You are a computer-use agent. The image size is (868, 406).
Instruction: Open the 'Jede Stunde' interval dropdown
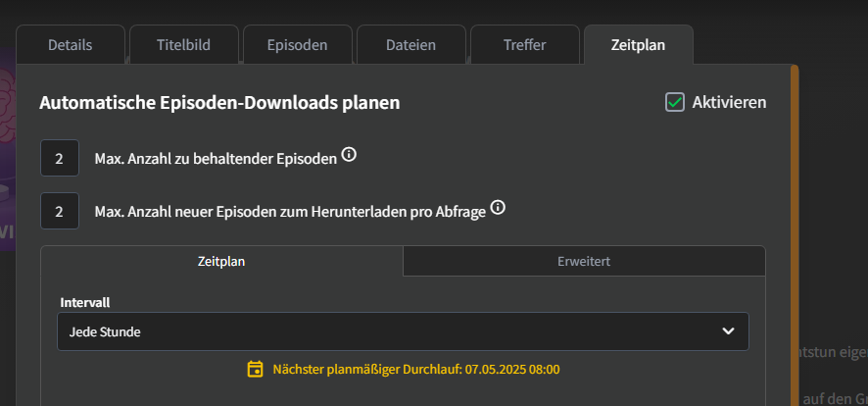coord(403,331)
